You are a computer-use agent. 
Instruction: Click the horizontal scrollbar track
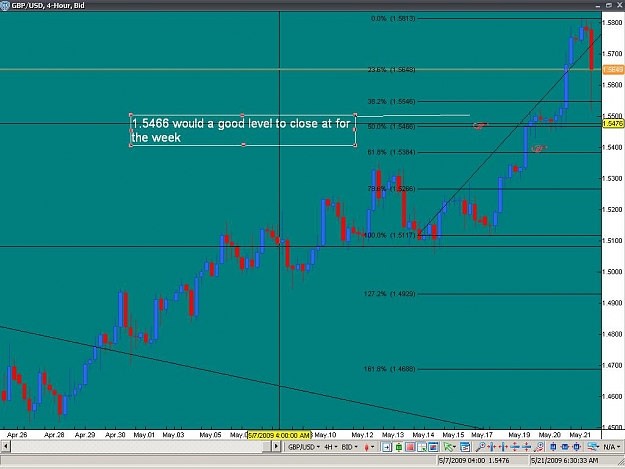(x=136, y=447)
